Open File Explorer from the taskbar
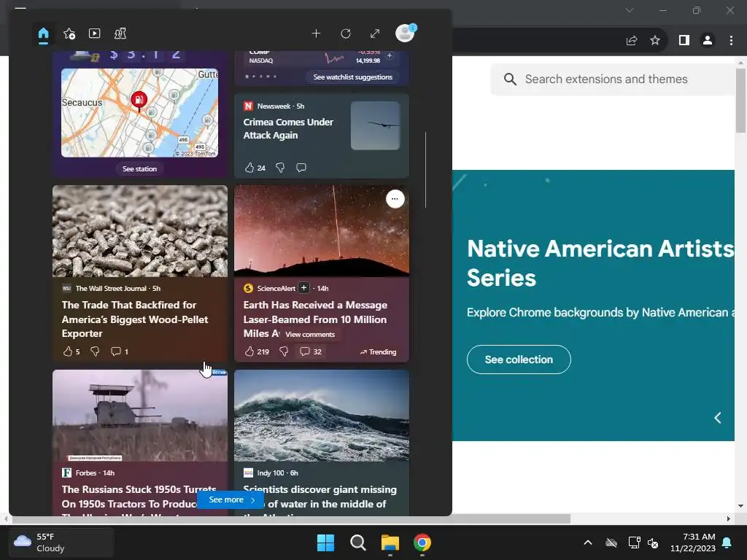747x560 pixels. pyautogui.click(x=390, y=542)
